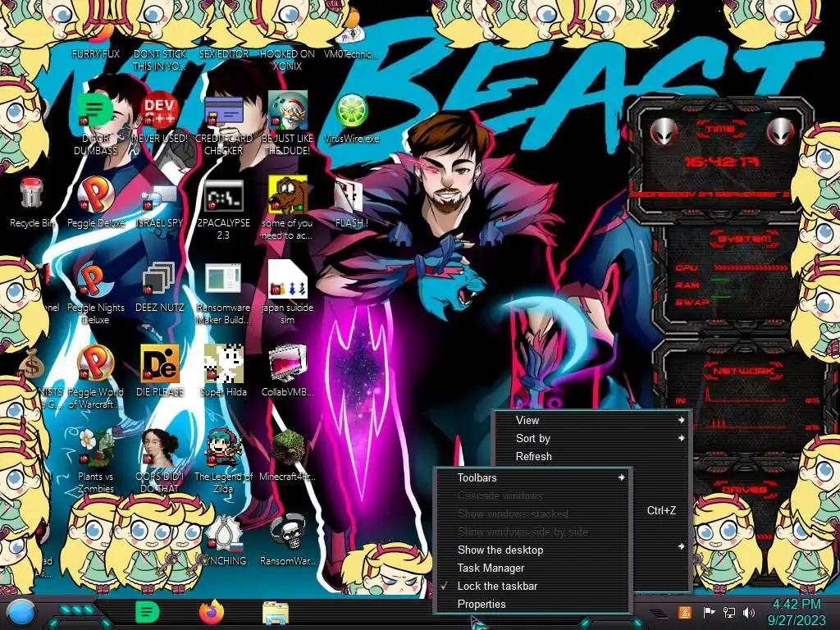This screenshot has height=630, width=840.
Task: Select BE JUST LIKE THE DUDE! icon
Action: (288, 123)
